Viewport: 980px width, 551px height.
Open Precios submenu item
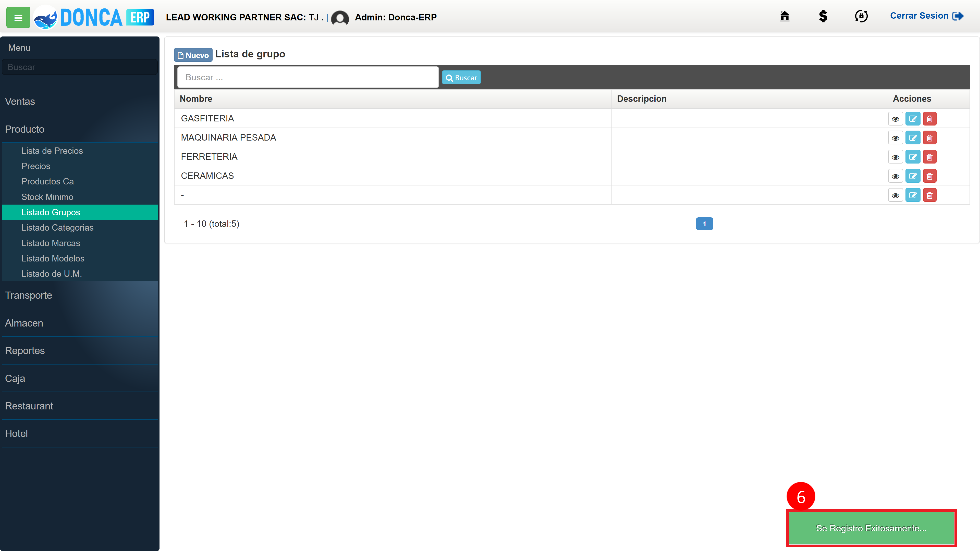click(x=80, y=166)
